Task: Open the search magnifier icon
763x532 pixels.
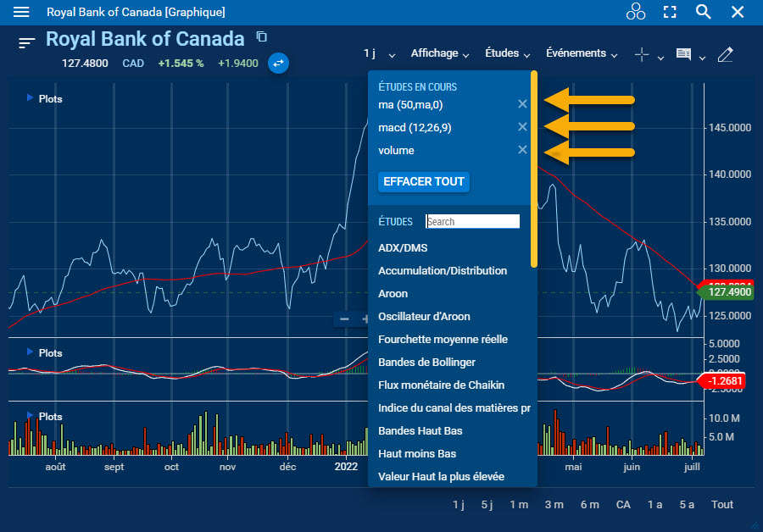Action: tap(703, 12)
